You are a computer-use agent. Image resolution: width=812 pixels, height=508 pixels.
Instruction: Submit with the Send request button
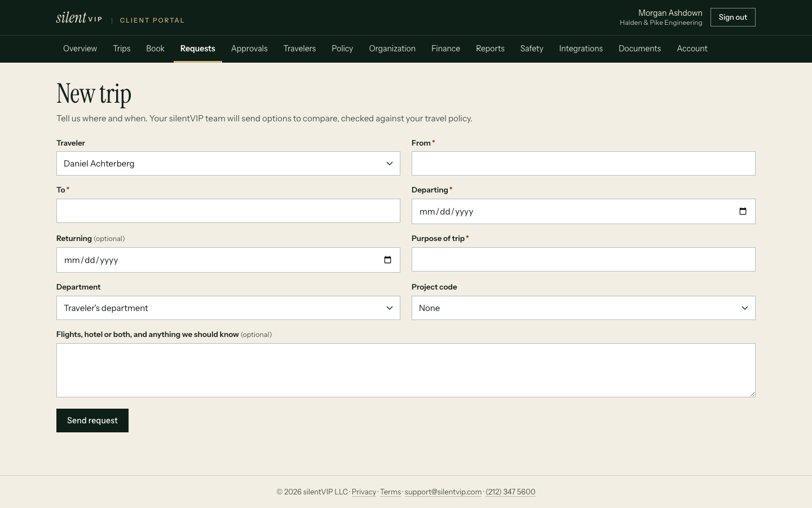92,421
